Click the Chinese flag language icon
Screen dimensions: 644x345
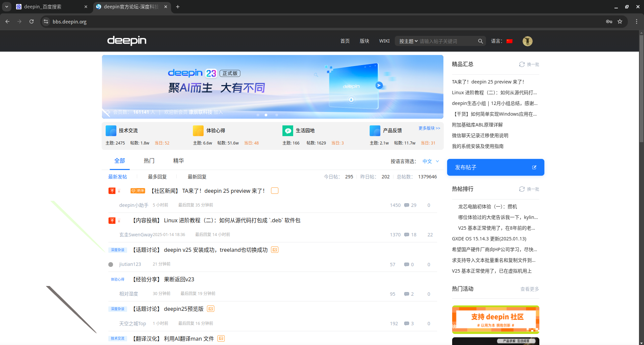(509, 41)
